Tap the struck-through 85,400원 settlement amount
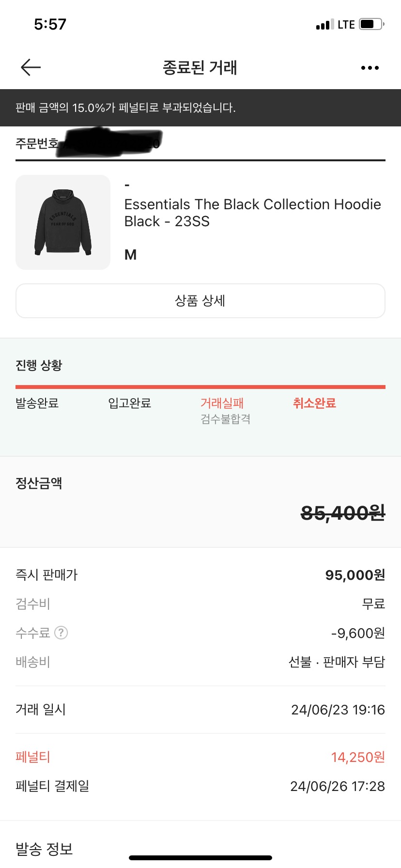 [342, 512]
